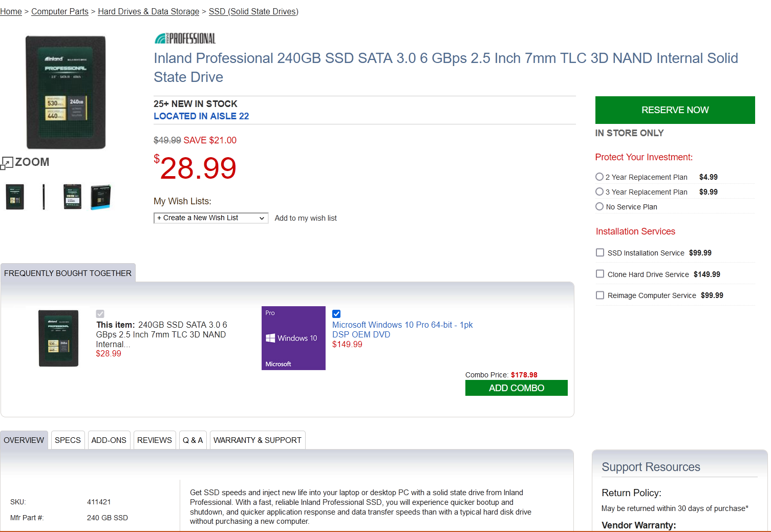
Task: Click the green RESERVE NOW button
Action: coord(675,110)
